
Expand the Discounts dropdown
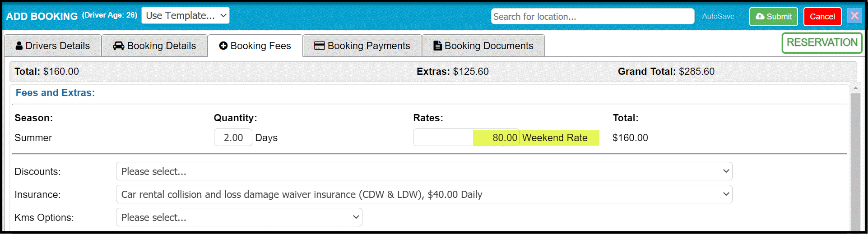pyautogui.click(x=424, y=171)
